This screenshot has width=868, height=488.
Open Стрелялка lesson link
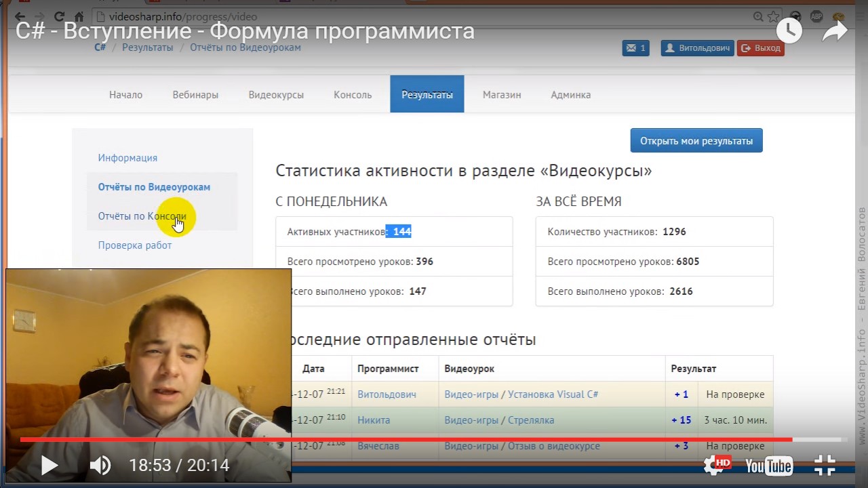(531, 420)
